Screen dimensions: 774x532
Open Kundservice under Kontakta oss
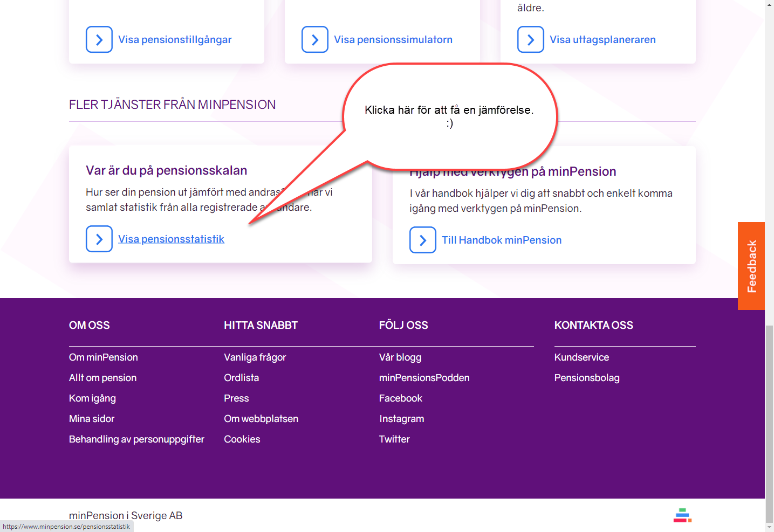(x=581, y=357)
